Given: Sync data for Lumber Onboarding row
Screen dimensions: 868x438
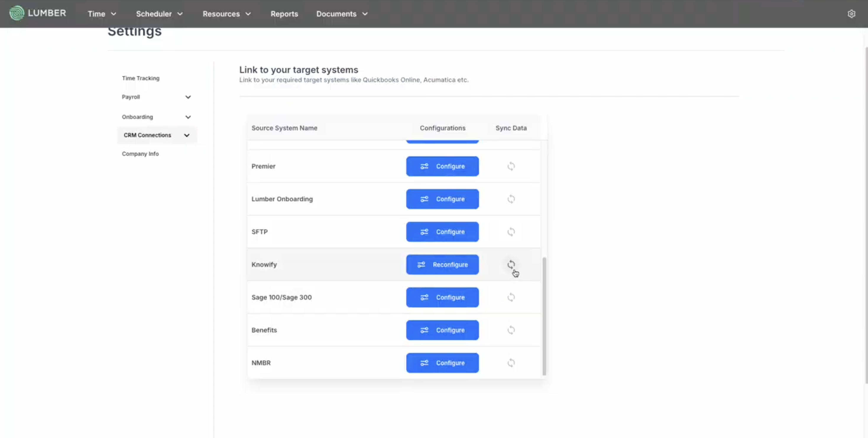Looking at the screenshot, I should coord(511,199).
